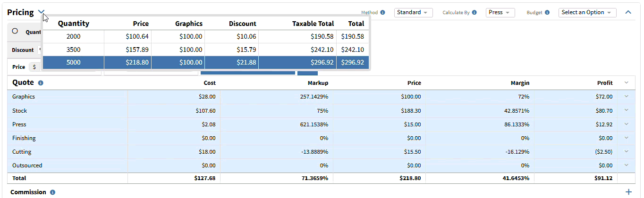Screen dimensions: 644x198
Task: Select the Quantity radio button
Action: [15, 31]
